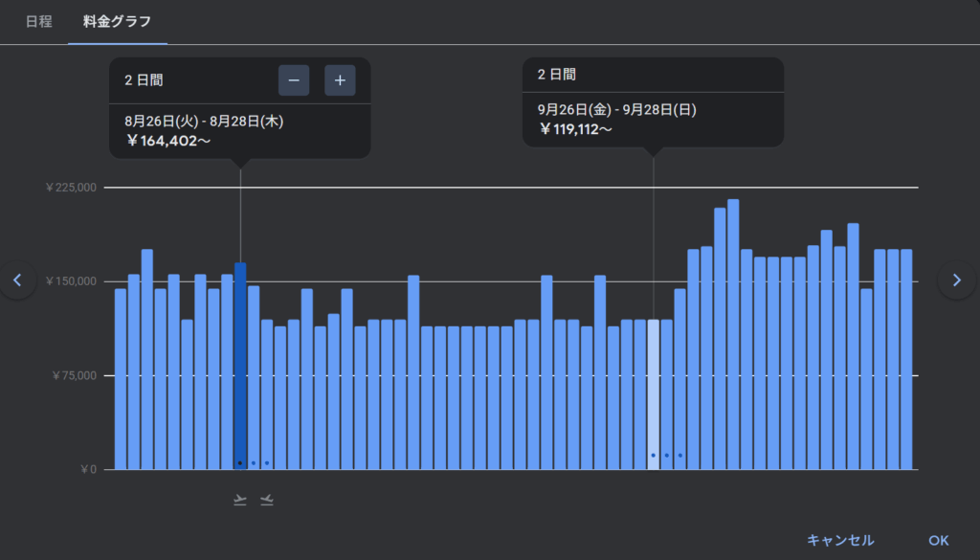Click the ￥75,000 axis label
The image size is (980, 560).
[74, 375]
